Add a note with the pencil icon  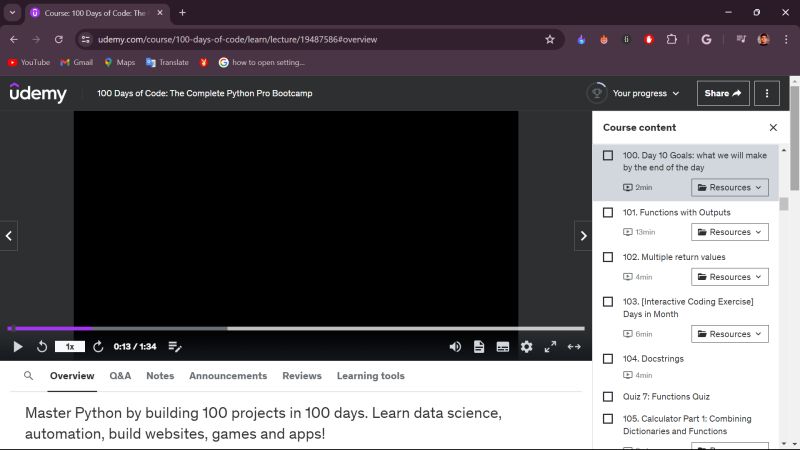pos(175,347)
